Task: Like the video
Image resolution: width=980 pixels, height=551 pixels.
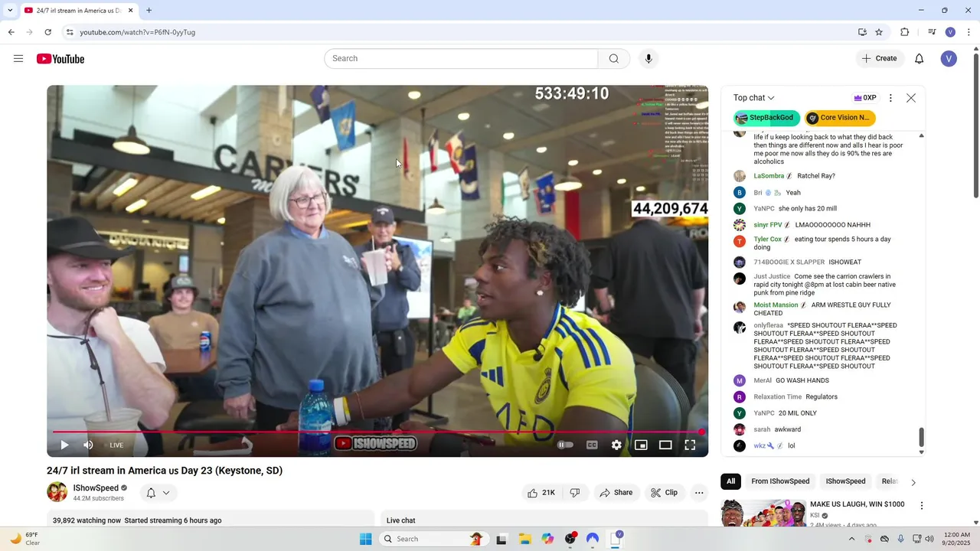Action: (541, 493)
